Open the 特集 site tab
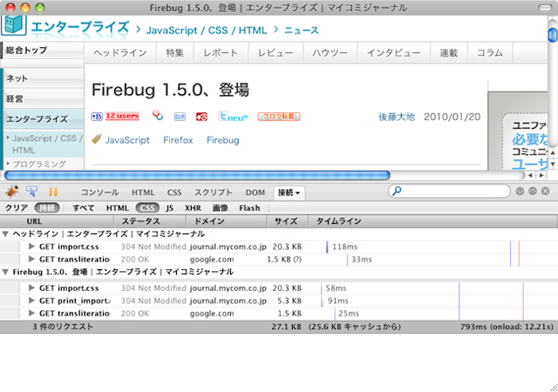This screenshot has width=558, height=392. [x=174, y=53]
